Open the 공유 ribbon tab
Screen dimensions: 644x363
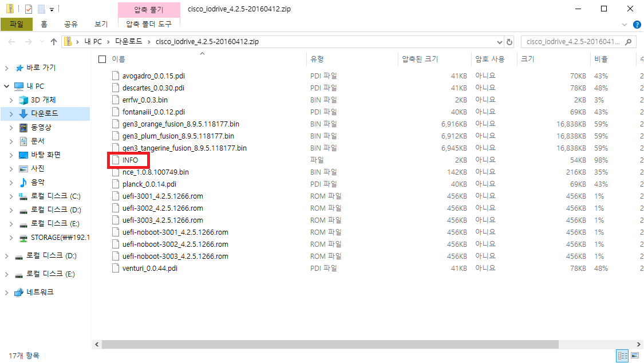tap(70, 24)
